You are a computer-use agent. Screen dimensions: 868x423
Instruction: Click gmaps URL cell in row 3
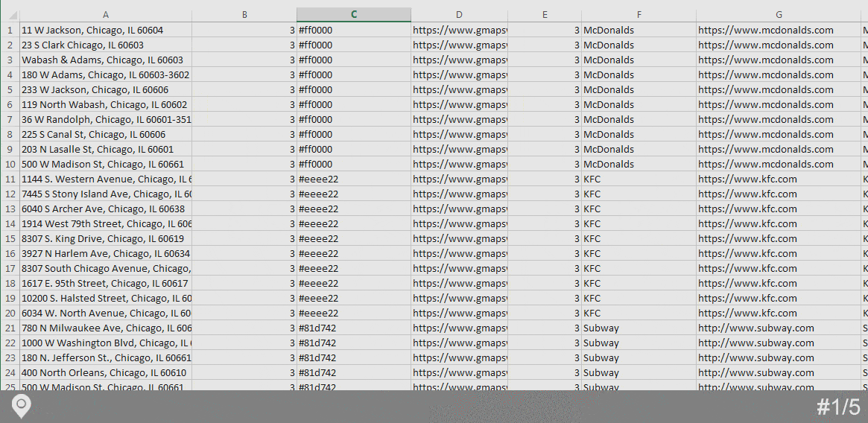[460, 60]
